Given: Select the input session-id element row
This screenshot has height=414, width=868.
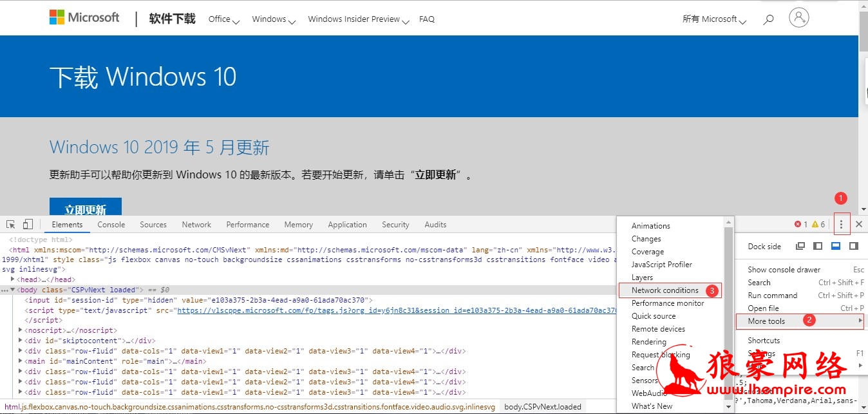Looking at the screenshot, I should (198, 300).
